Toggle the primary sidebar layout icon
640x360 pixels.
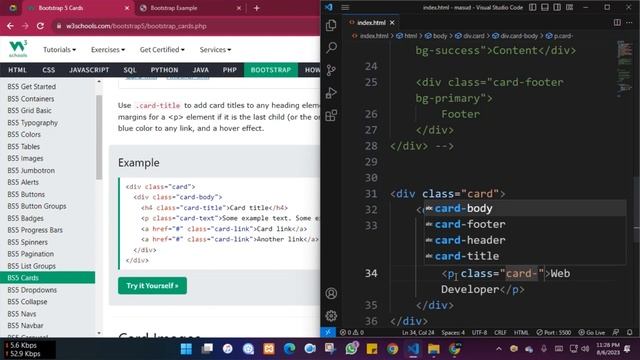pyautogui.click(x=533, y=7)
